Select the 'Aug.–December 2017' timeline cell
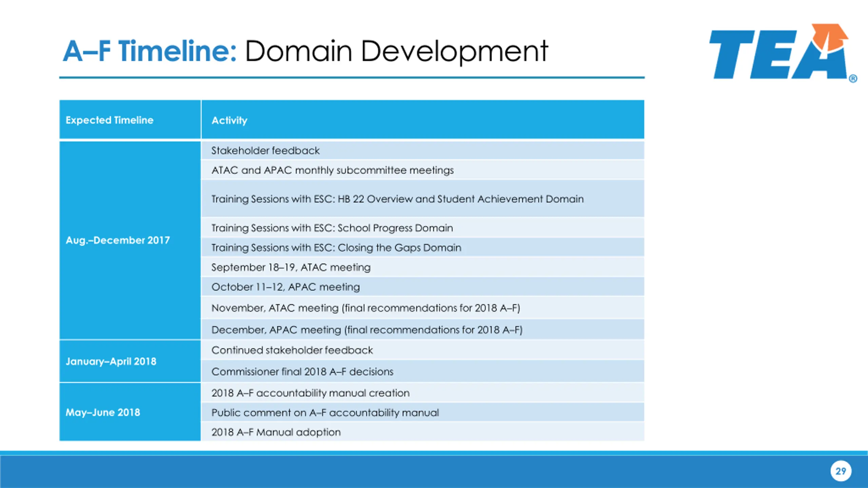The image size is (868, 488). [130, 240]
